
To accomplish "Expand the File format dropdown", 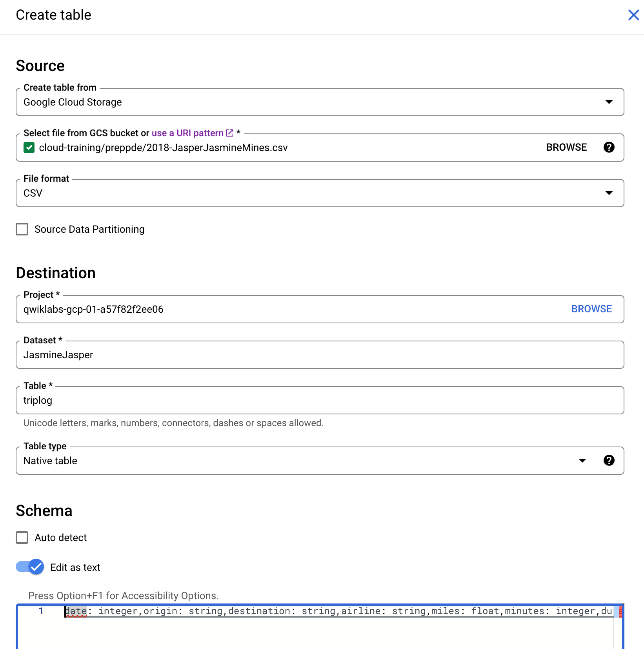I will tap(320, 193).
